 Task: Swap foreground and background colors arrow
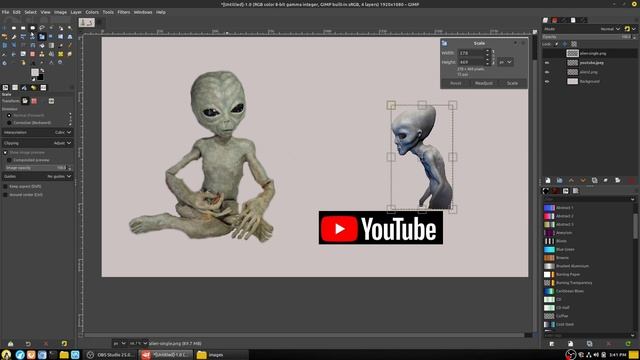coord(42,70)
